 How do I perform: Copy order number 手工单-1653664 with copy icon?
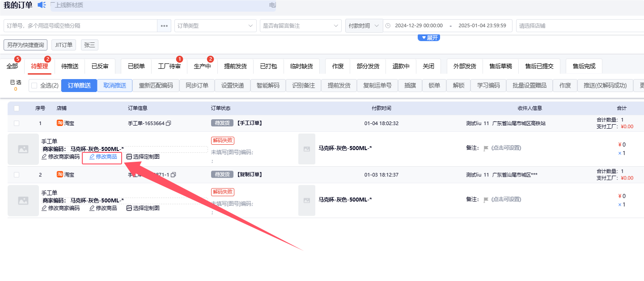(x=169, y=123)
